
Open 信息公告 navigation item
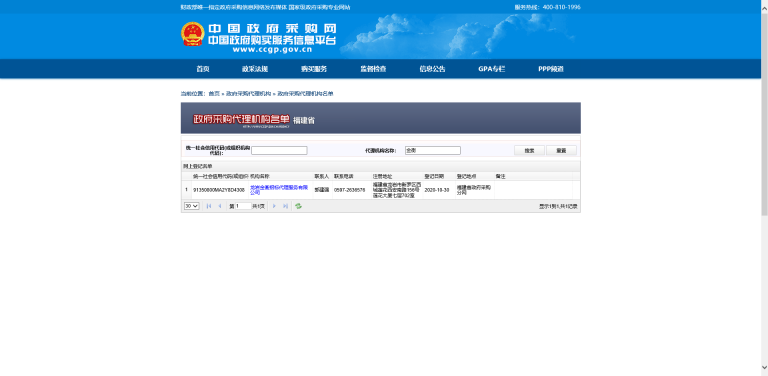click(432, 69)
